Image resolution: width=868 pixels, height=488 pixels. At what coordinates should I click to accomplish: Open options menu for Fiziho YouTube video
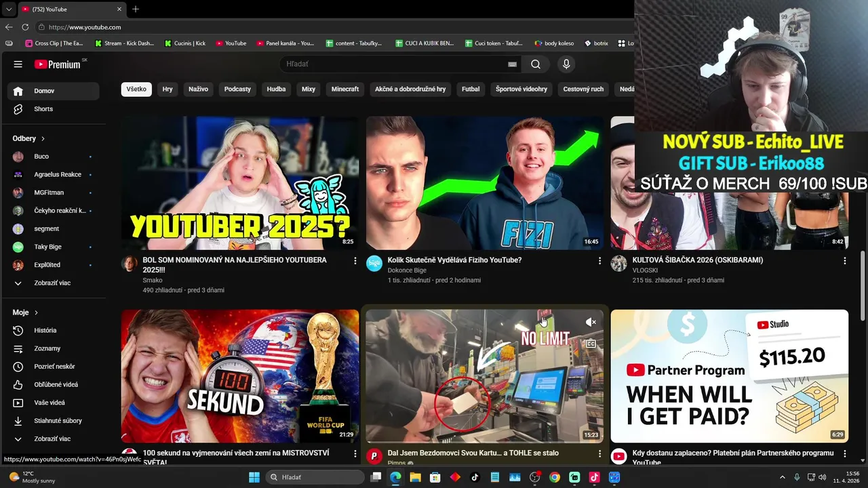pyautogui.click(x=599, y=261)
